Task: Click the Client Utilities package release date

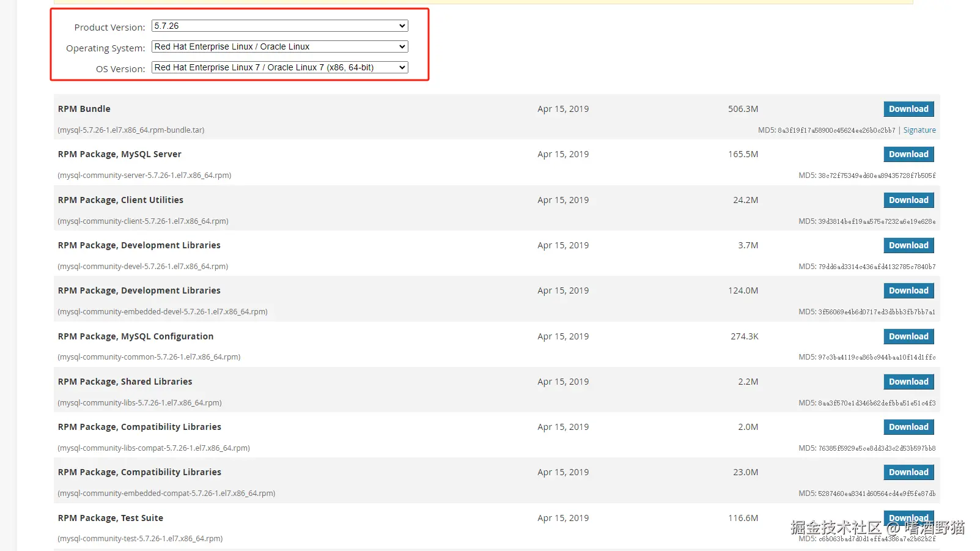Action: [x=563, y=200]
